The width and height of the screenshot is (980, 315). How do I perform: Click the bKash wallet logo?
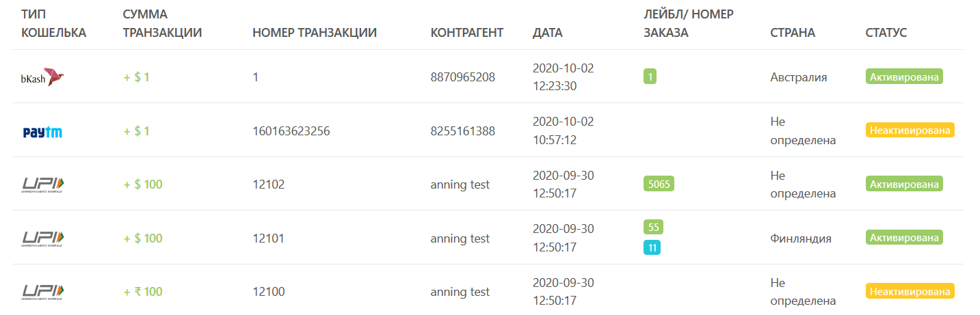(42, 77)
